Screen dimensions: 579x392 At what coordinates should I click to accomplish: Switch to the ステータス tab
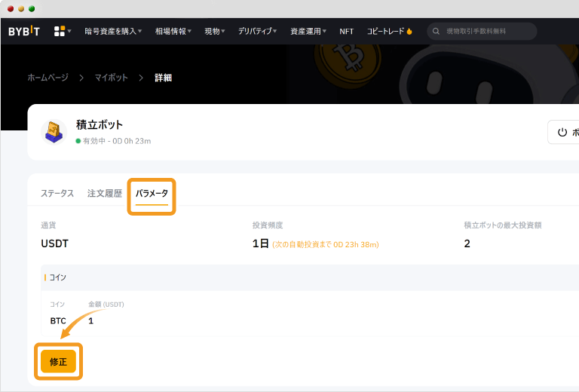pos(57,194)
